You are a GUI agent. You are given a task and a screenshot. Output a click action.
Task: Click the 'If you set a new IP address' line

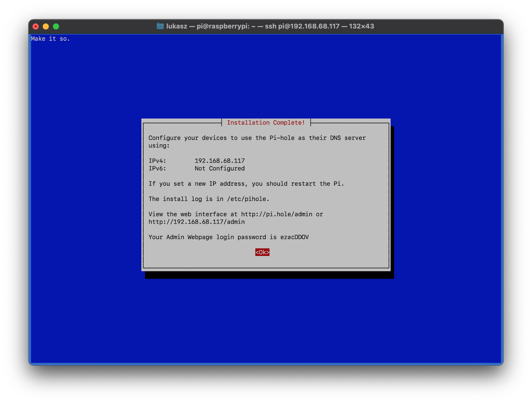click(x=246, y=184)
